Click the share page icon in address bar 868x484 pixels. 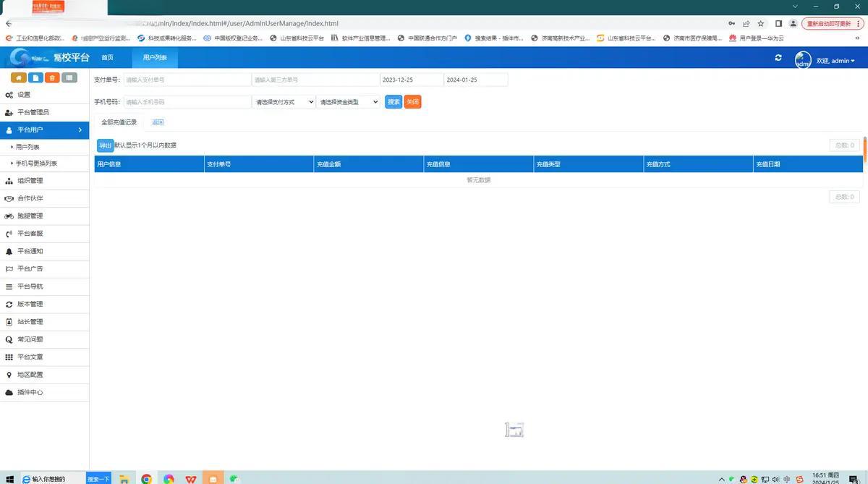(x=746, y=23)
